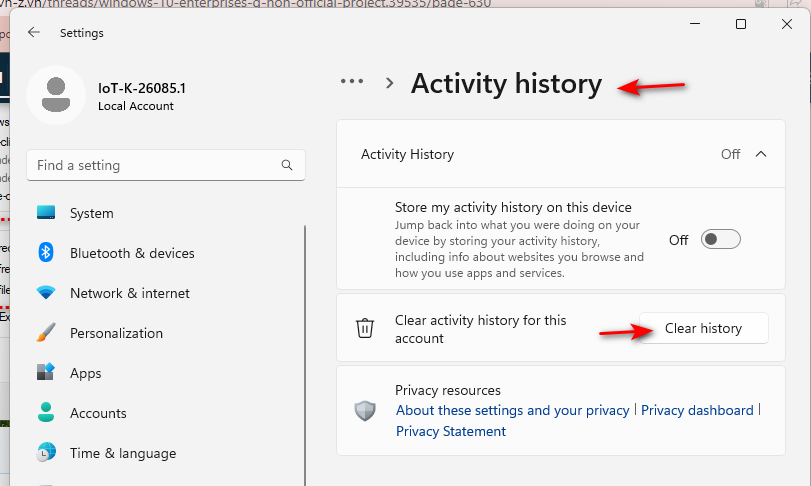
Task: Click the search magnifier icon
Action: point(287,165)
